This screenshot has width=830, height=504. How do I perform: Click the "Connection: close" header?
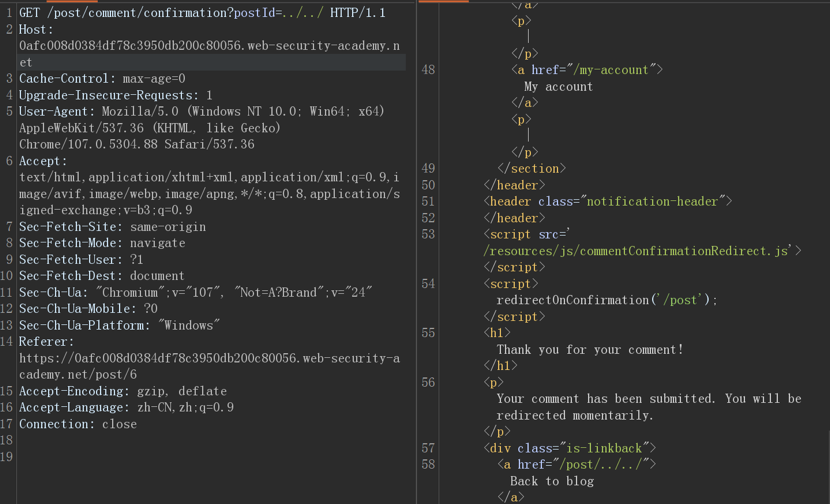coord(78,424)
